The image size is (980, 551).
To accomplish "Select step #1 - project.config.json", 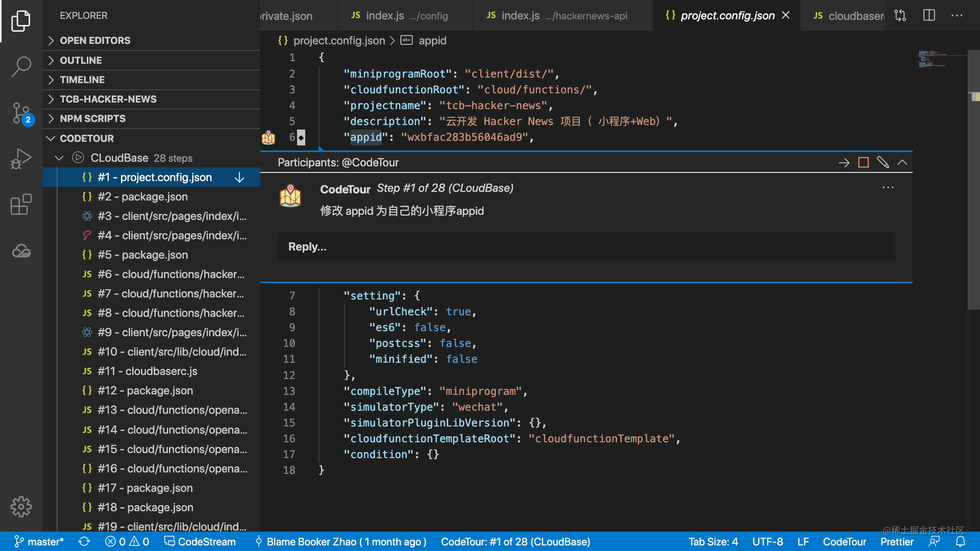I will [151, 178].
